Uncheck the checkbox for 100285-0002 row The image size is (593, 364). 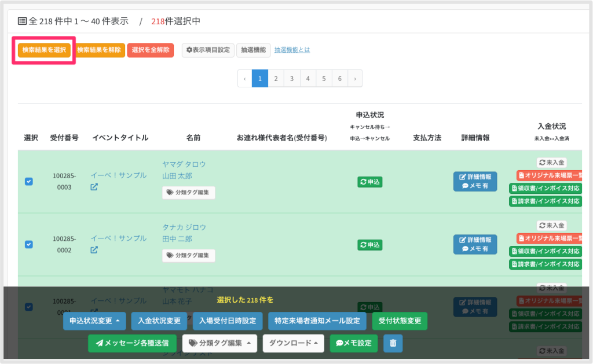click(x=29, y=245)
